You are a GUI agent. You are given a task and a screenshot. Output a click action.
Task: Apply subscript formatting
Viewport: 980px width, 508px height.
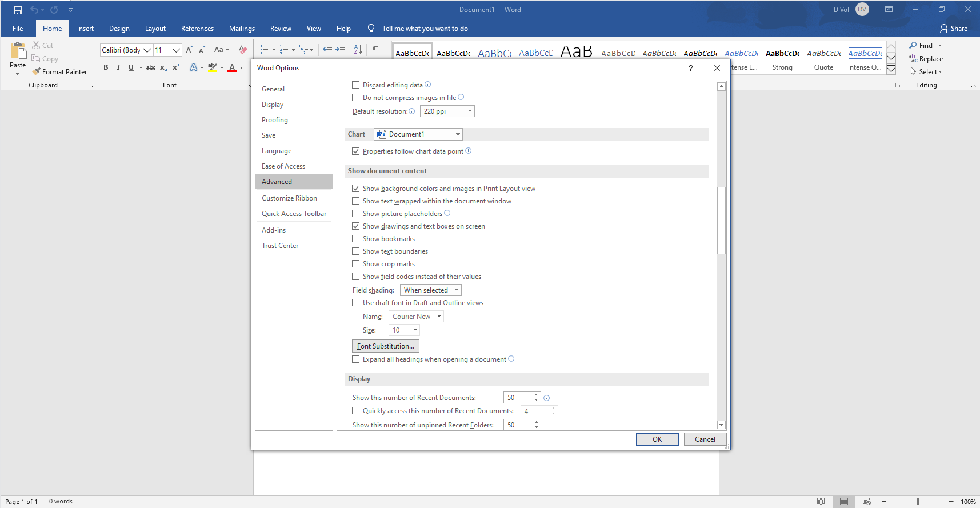click(x=163, y=67)
